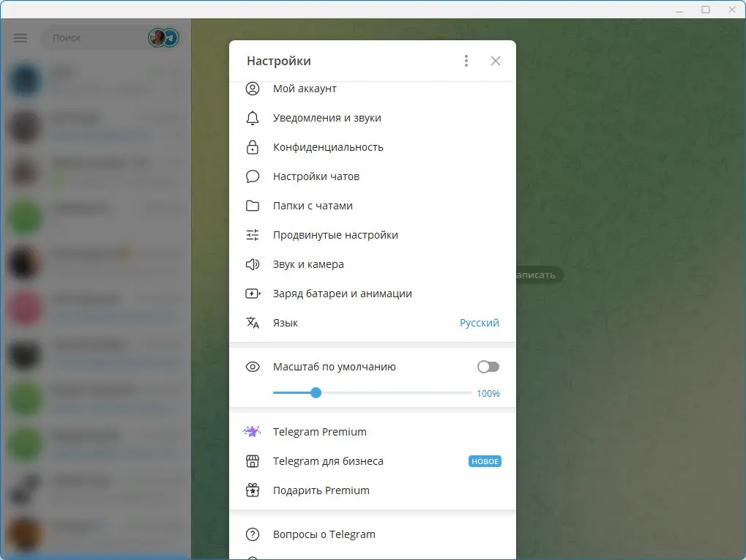The width and height of the screenshot is (746, 560).
Task: Click the language translate icon
Action: pyautogui.click(x=253, y=323)
